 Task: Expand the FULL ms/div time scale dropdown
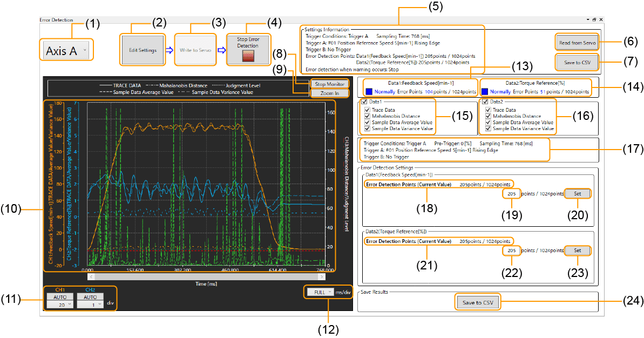(320, 292)
